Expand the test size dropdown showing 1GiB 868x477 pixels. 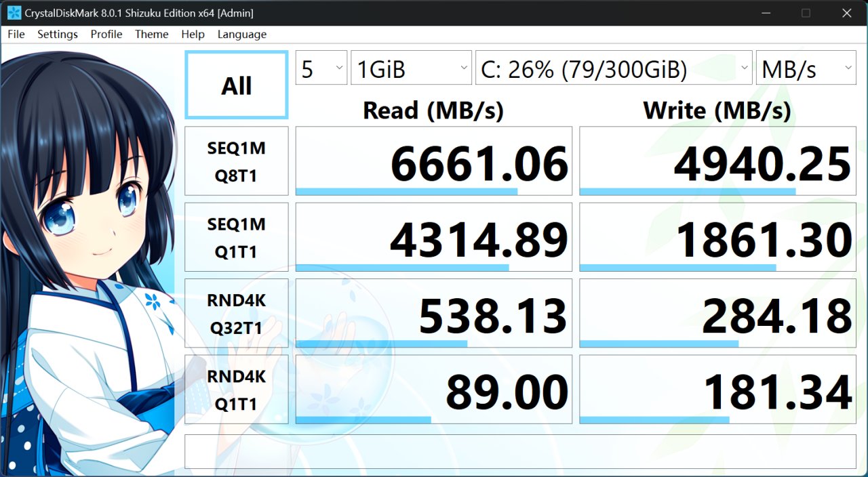click(x=412, y=68)
